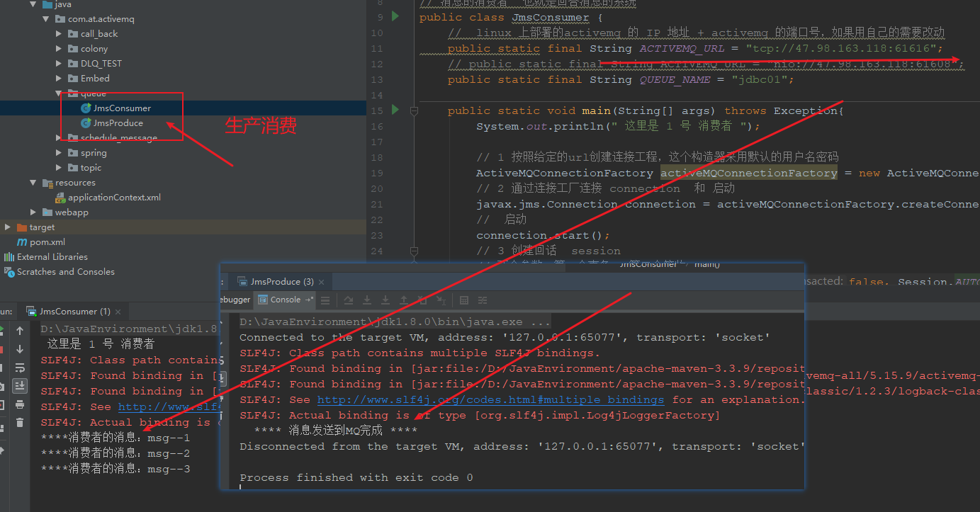
Task: Click "Disconnected from the target VM" line
Action: [522, 447]
